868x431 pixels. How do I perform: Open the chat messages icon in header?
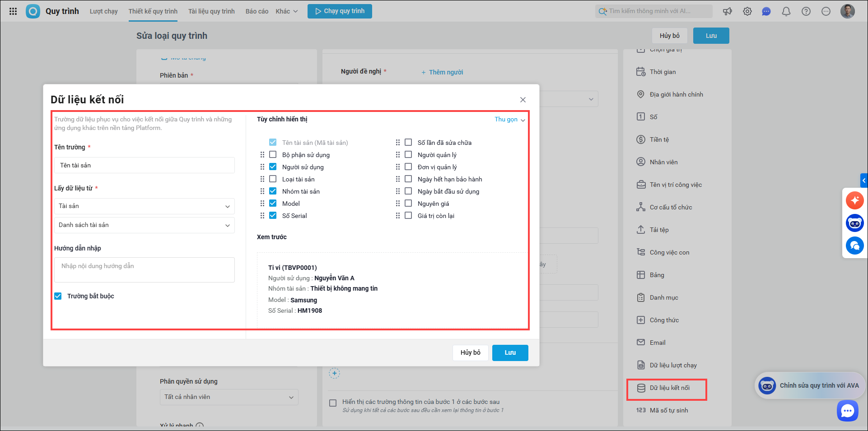click(766, 11)
